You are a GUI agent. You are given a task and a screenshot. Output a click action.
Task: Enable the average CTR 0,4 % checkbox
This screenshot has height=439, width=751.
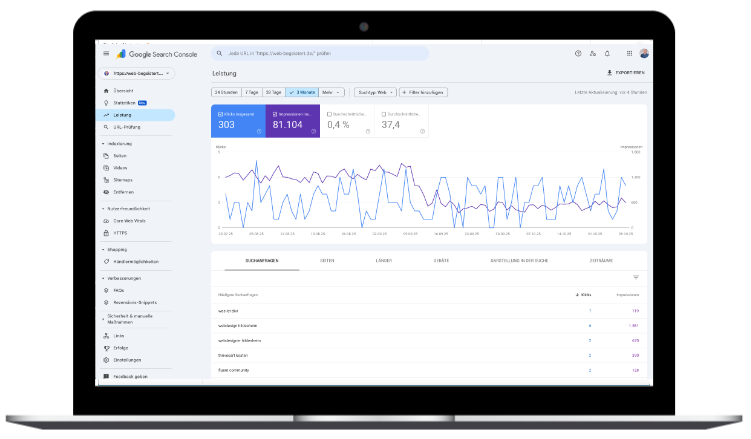pos(328,113)
